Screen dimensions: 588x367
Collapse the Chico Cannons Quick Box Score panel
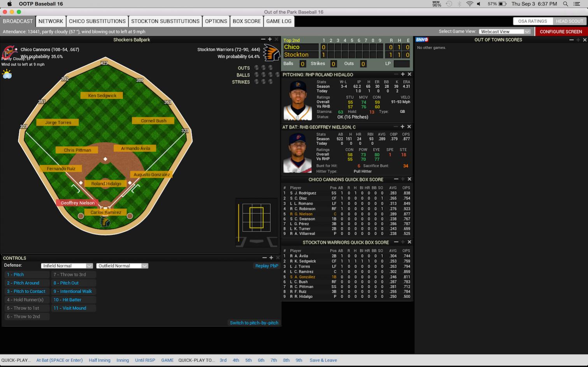tap(396, 179)
